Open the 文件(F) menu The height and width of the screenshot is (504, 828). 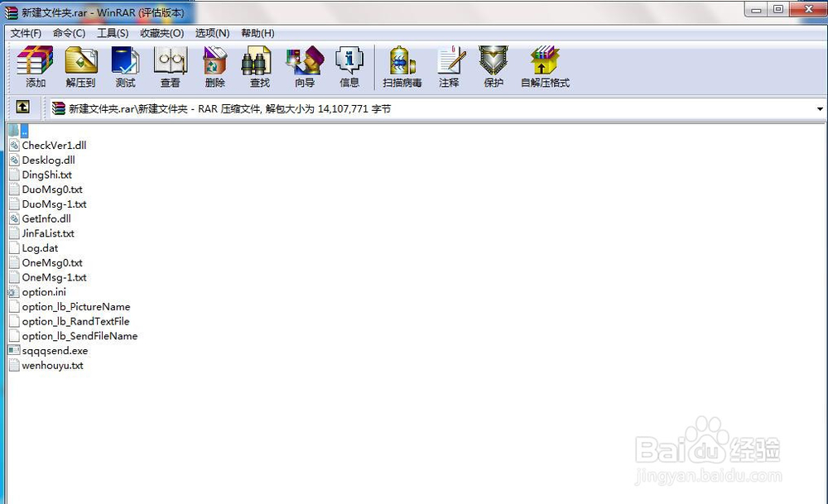click(26, 33)
